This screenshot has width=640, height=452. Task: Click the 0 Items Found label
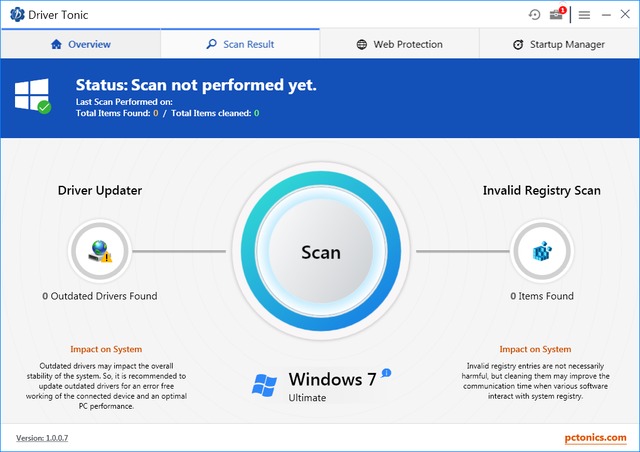541,296
